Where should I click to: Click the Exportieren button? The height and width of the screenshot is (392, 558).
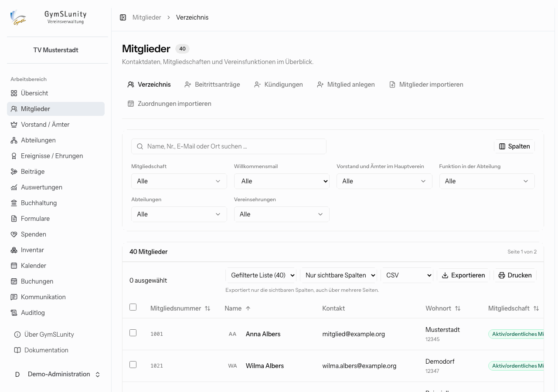tap(463, 275)
